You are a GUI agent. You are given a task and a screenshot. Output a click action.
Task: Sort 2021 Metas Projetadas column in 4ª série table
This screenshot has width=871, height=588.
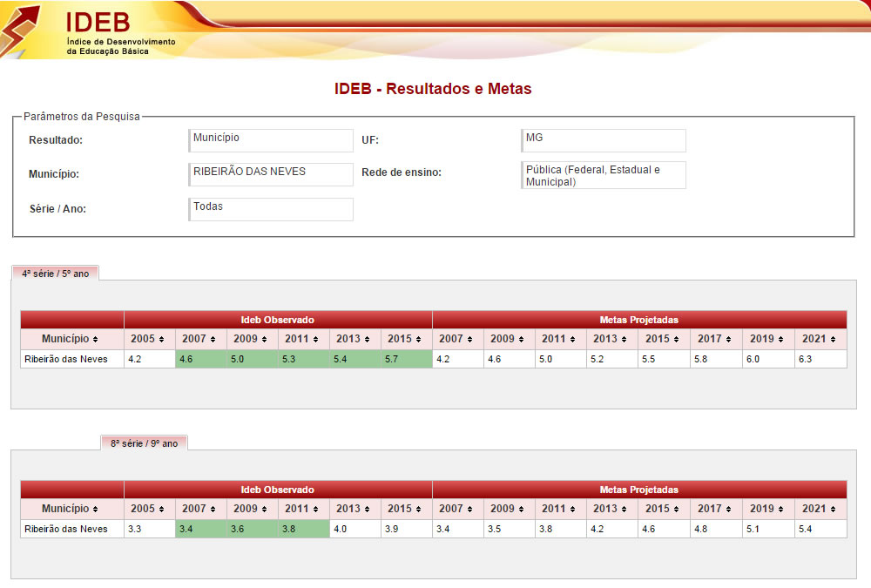(x=820, y=339)
